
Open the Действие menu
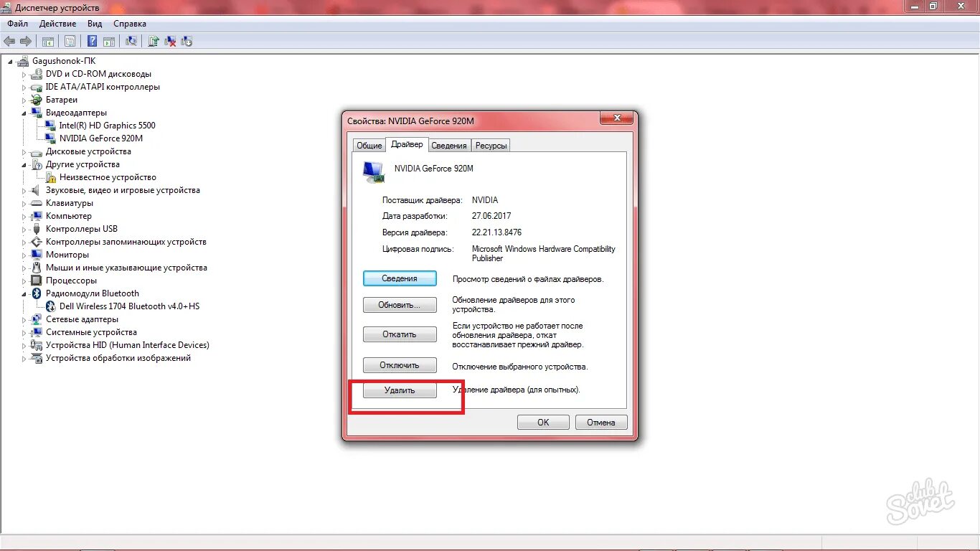pos(57,24)
